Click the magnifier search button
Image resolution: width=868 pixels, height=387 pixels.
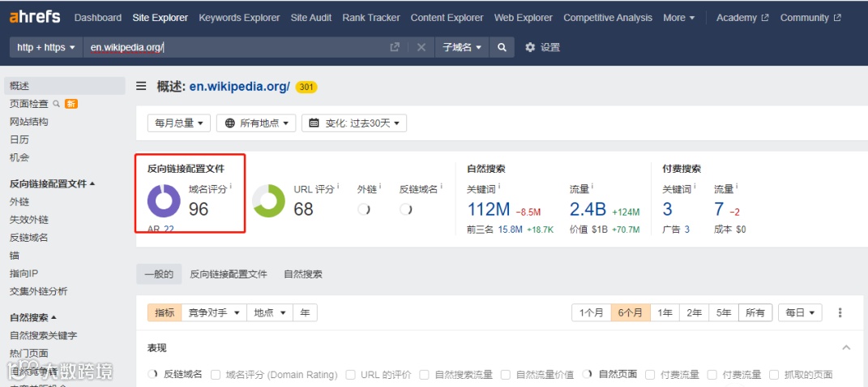click(x=502, y=47)
